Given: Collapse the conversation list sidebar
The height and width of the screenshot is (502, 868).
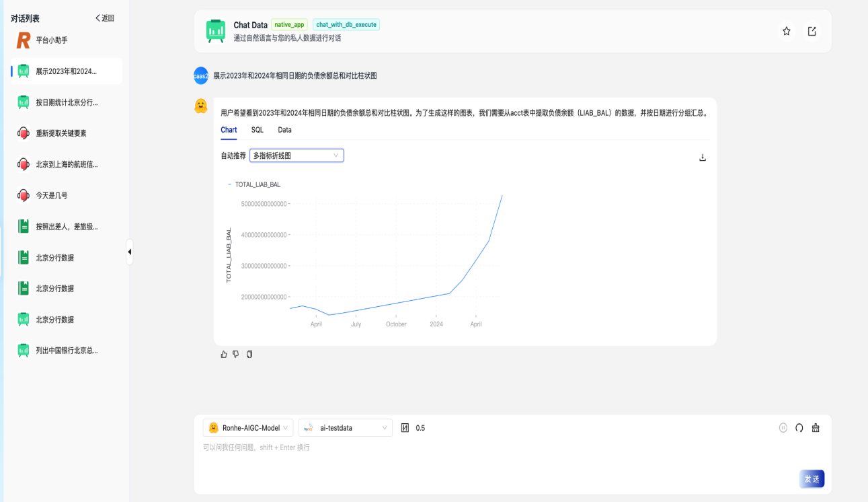Looking at the screenshot, I should coord(130,252).
